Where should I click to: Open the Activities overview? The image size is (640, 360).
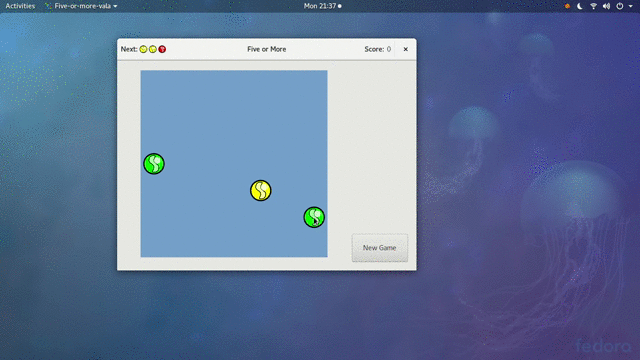(20, 6)
